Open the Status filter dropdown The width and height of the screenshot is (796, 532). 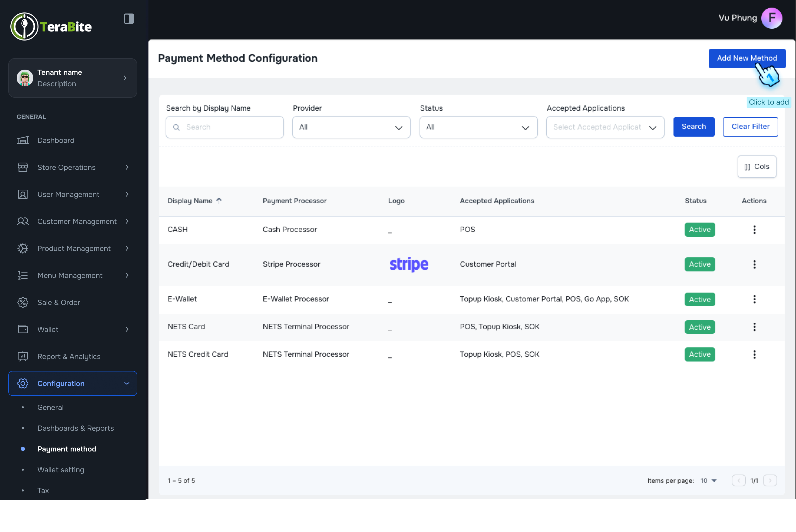pyautogui.click(x=478, y=127)
